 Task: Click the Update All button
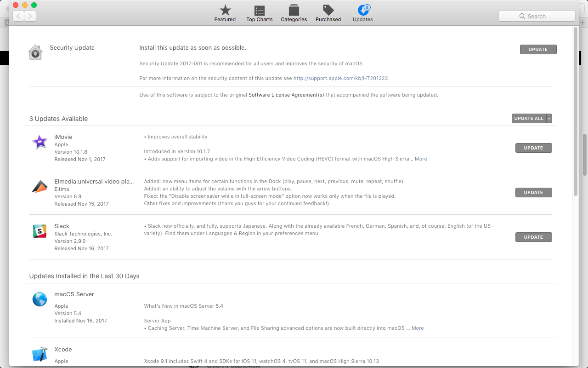529,119
